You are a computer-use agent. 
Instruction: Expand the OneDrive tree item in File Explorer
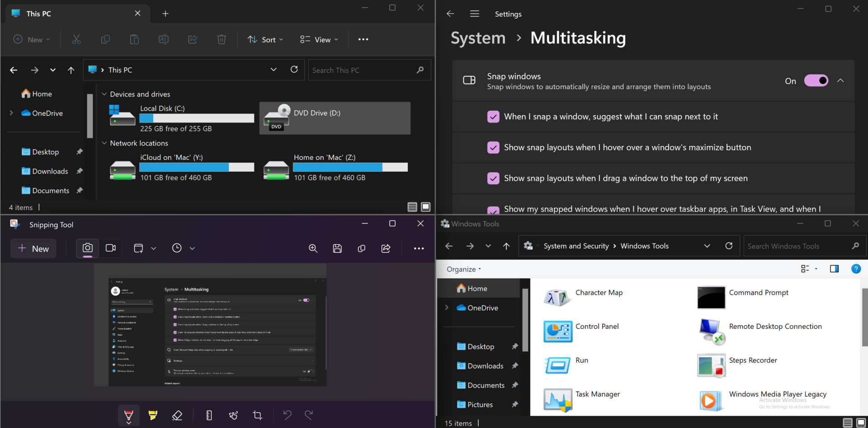point(12,113)
